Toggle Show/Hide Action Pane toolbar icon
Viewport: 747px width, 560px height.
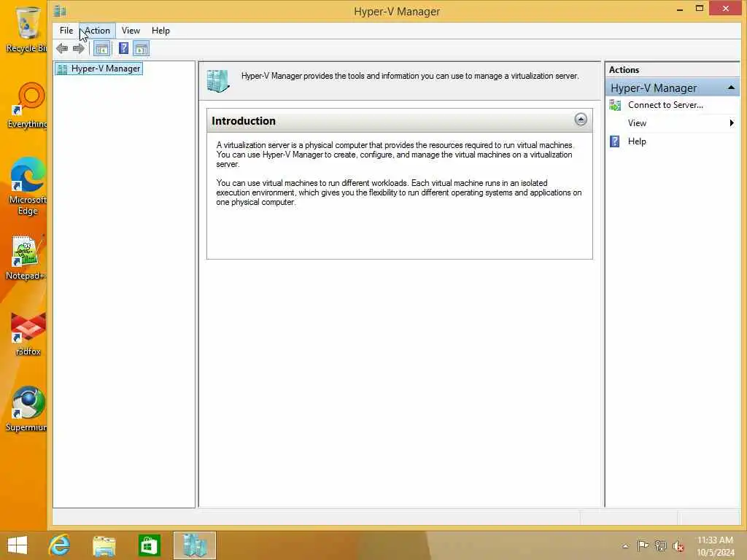(141, 48)
